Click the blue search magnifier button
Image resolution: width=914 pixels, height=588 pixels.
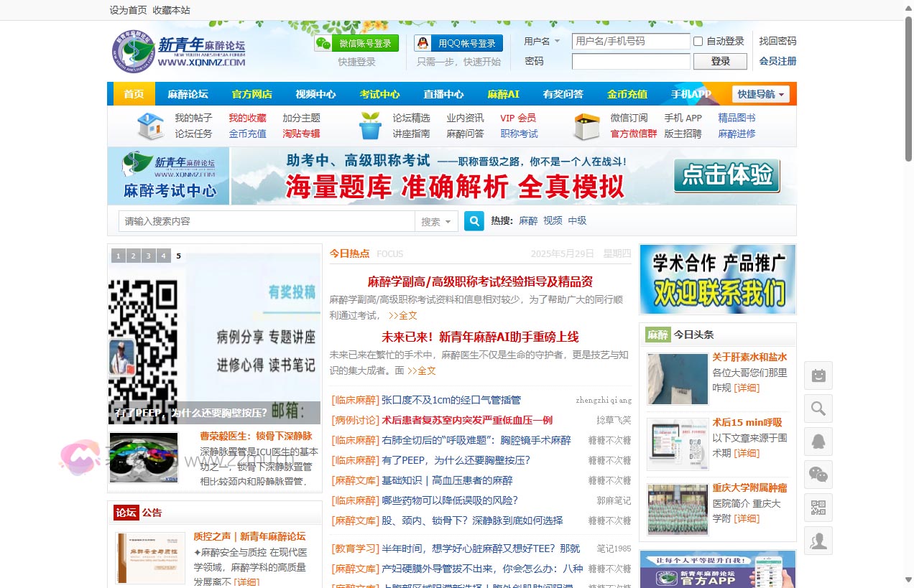pos(474,221)
